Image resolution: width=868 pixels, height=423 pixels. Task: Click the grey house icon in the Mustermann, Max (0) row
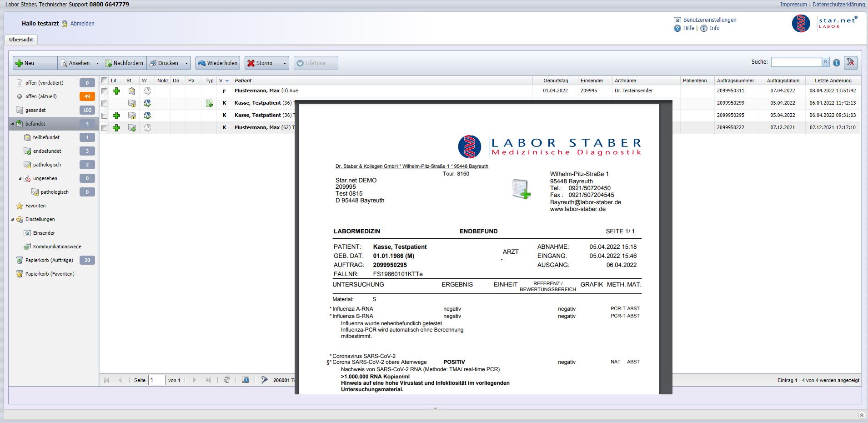coord(147,91)
